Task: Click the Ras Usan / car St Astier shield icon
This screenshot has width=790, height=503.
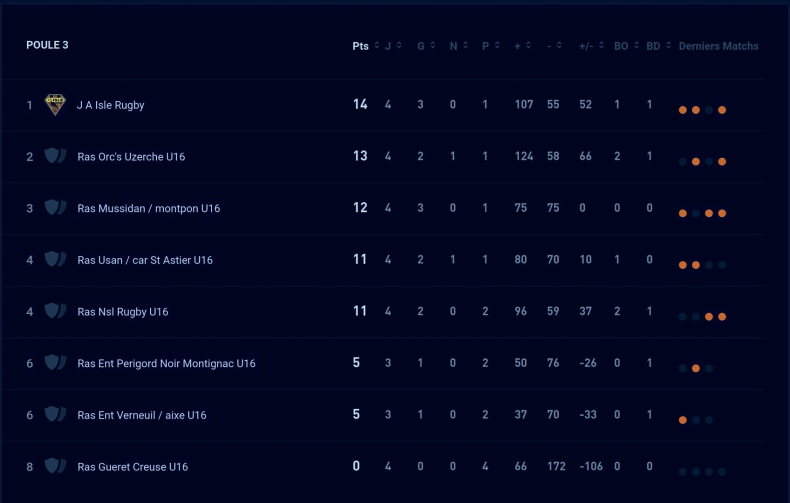Action: coord(55,260)
